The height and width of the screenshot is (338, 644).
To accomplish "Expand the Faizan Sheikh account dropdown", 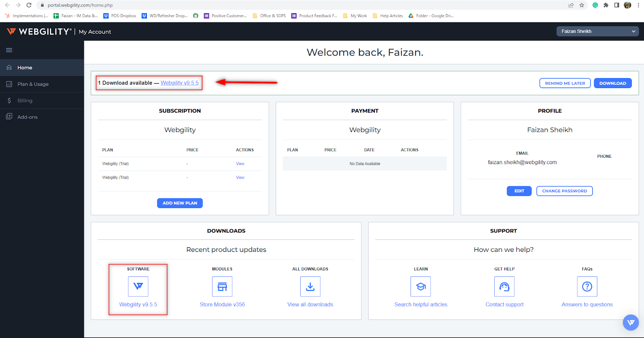I will coord(597,31).
